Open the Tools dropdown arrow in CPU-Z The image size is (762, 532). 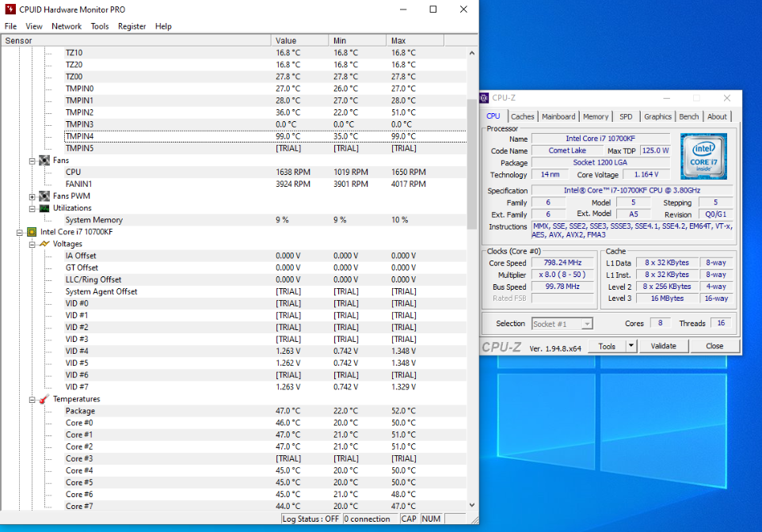point(631,346)
